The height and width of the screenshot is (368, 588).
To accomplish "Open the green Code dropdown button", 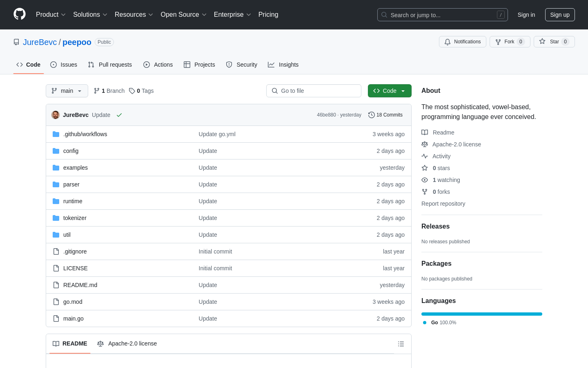I will tap(390, 91).
